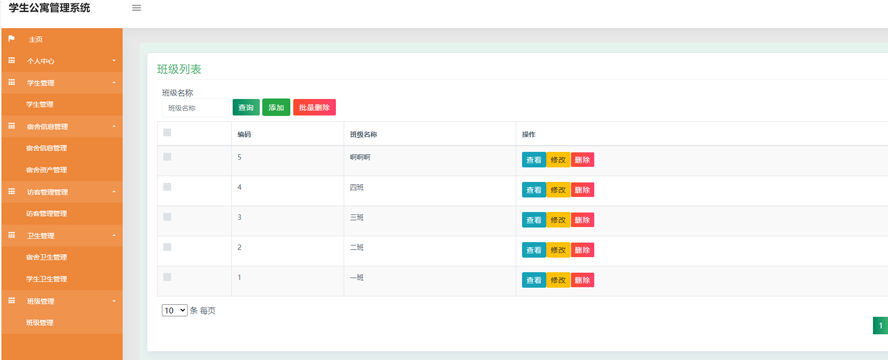The height and width of the screenshot is (360, 888).
Task: Click 修改 for row 四班
Action: tap(558, 190)
